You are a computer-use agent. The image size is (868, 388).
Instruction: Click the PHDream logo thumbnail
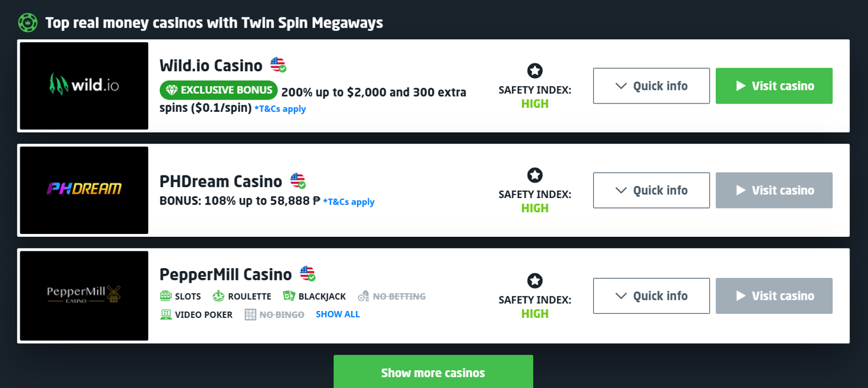click(x=84, y=190)
